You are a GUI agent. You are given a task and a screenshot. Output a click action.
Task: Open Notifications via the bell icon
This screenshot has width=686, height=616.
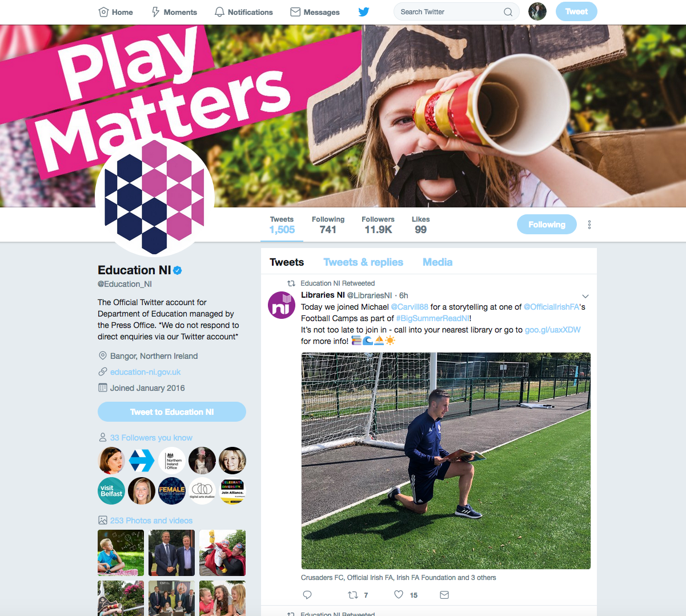point(219,12)
